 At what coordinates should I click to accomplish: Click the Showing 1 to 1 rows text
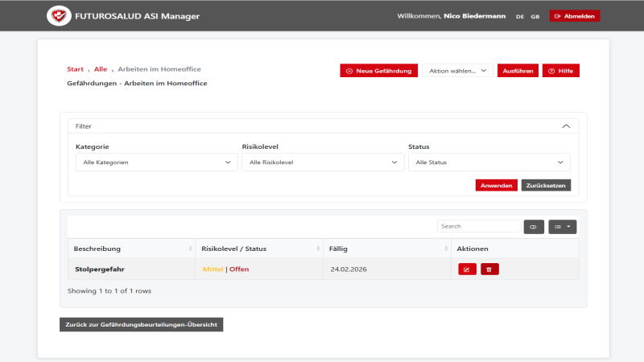[x=109, y=290]
